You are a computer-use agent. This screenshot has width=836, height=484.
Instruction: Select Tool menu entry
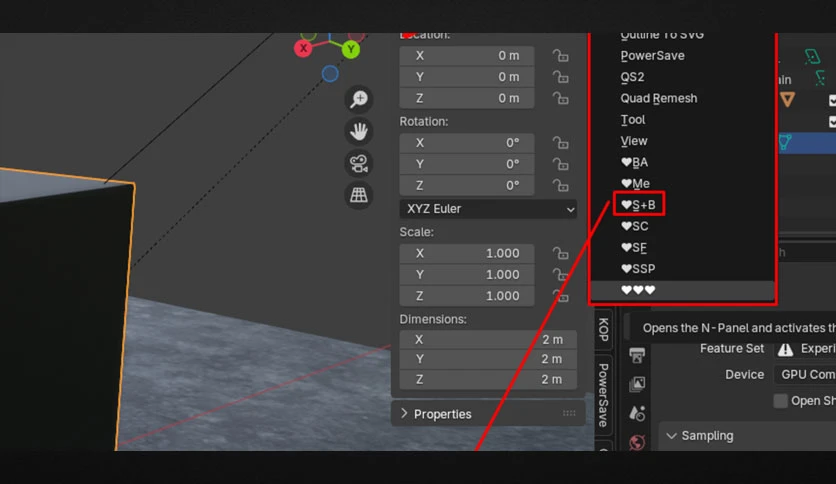(633, 119)
